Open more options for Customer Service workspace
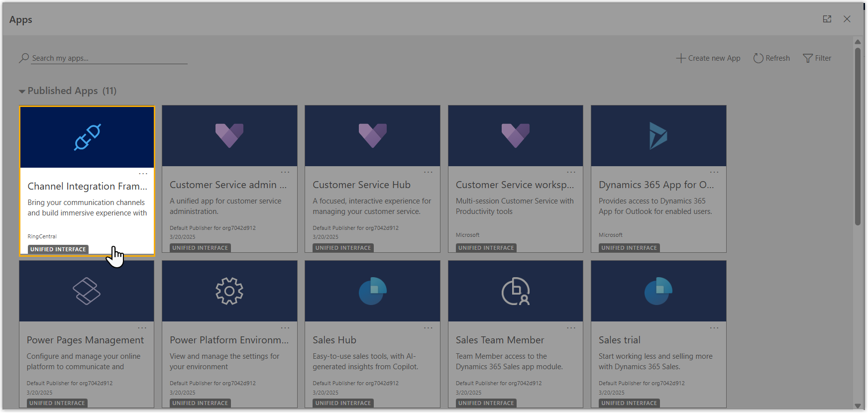Viewport: 868px width, 413px height. click(x=571, y=173)
